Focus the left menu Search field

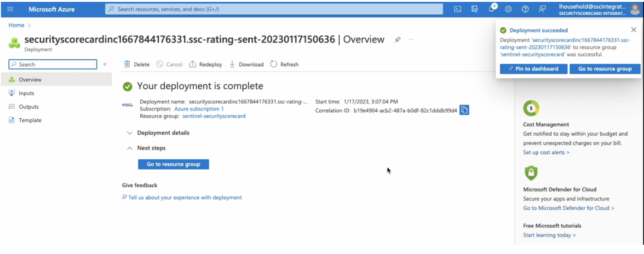coord(53,64)
